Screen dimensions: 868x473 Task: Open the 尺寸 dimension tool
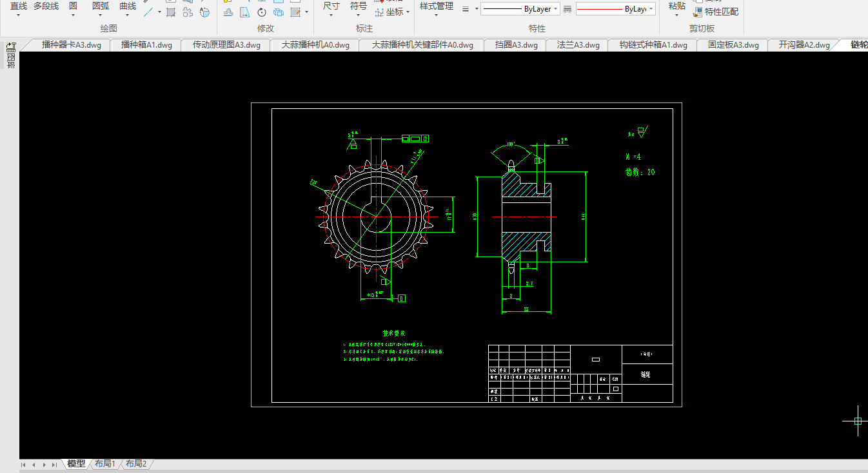coord(331,6)
